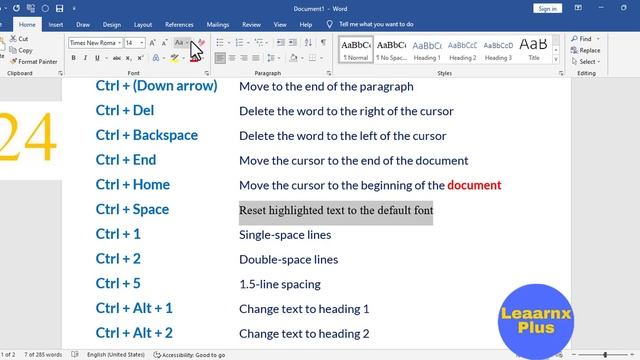The height and width of the screenshot is (360, 640).
Task: Click the Center alignment icon
Action: tap(232, 58)
